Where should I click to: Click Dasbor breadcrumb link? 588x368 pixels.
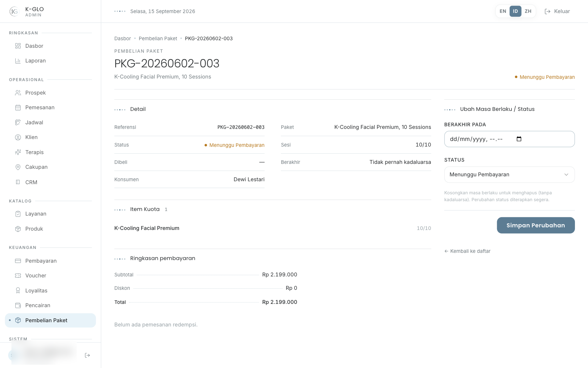(x=122, y=39)
